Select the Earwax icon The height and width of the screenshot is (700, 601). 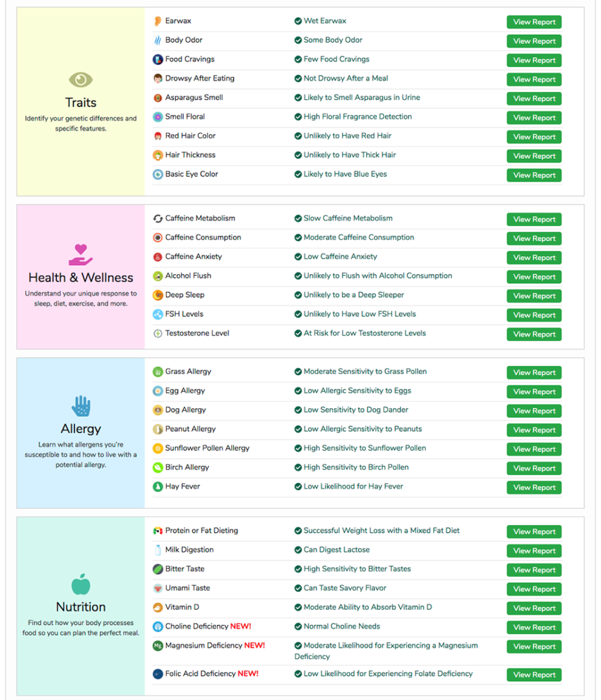point(155,20)
